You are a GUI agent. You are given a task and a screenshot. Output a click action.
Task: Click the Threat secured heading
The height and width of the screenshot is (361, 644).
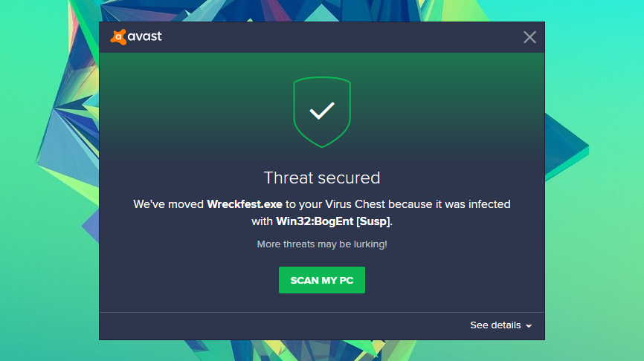pos(322,178)
